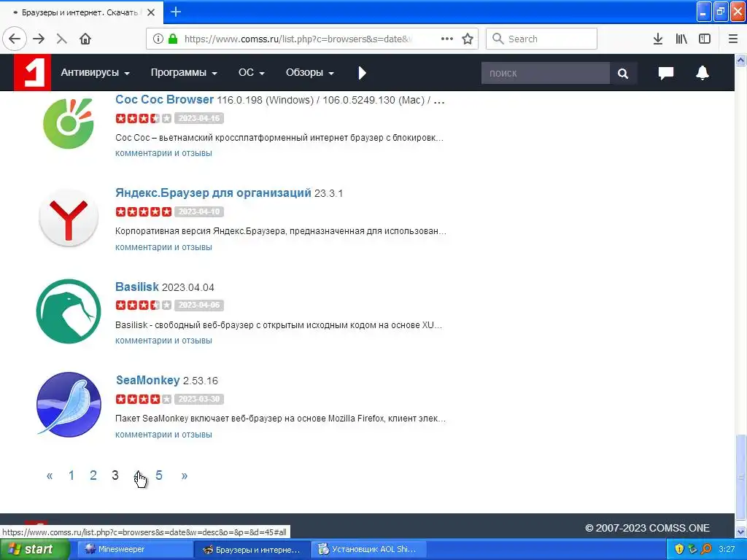The height and width of the screenshot is (560, 747).
Task: Open page actions three-dot menu
Action: (447, 39)
